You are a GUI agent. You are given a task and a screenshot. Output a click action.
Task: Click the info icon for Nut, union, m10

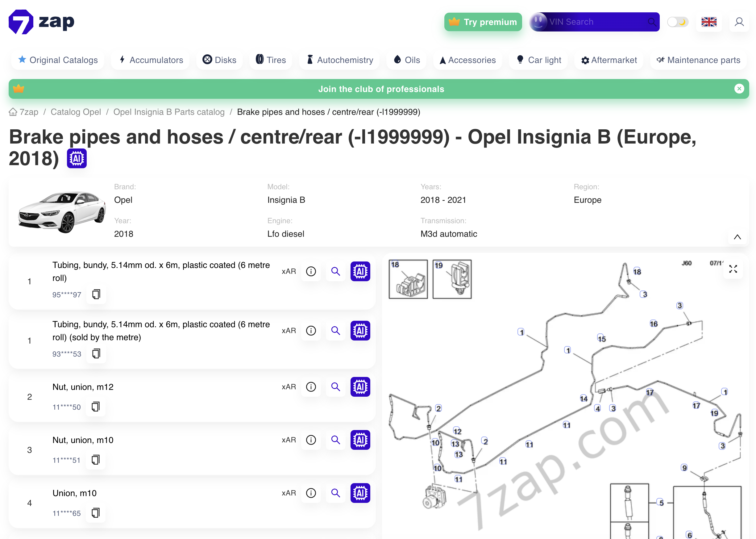click(310, 440)
